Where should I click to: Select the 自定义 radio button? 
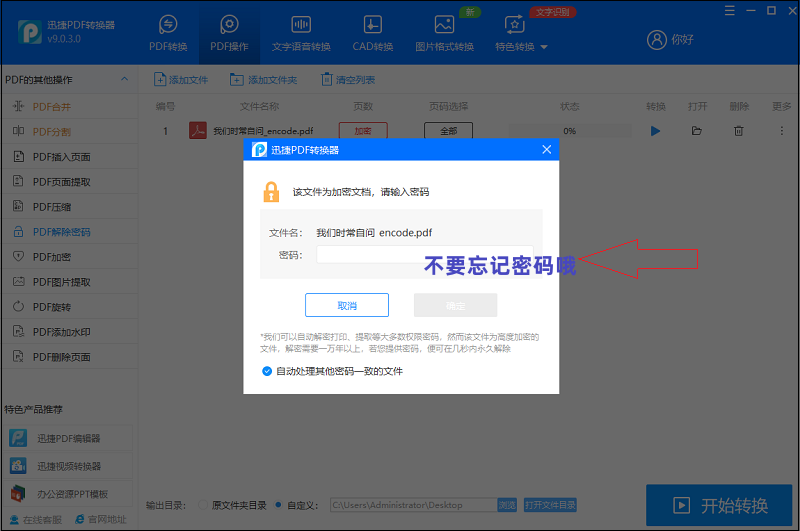click(278, 505)
